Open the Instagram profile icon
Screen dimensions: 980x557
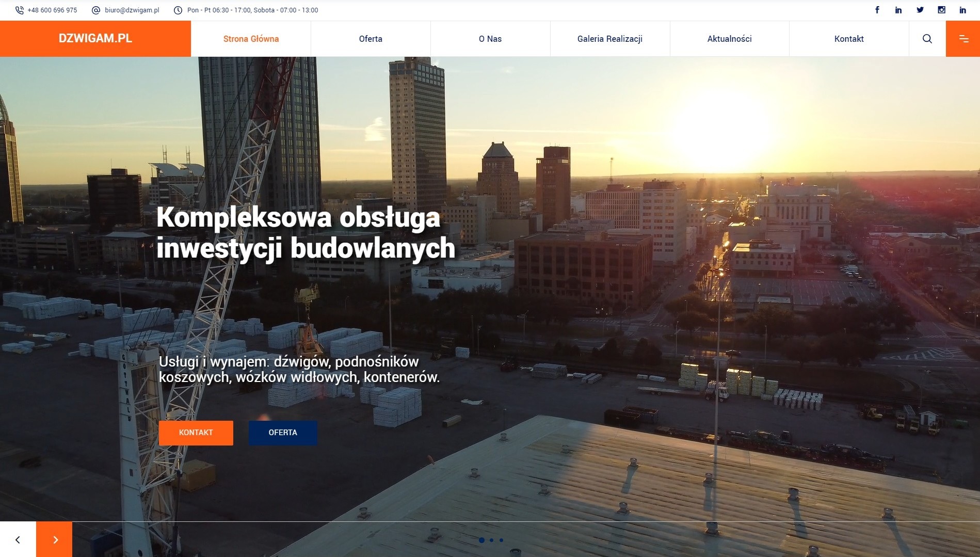[942, 9]
